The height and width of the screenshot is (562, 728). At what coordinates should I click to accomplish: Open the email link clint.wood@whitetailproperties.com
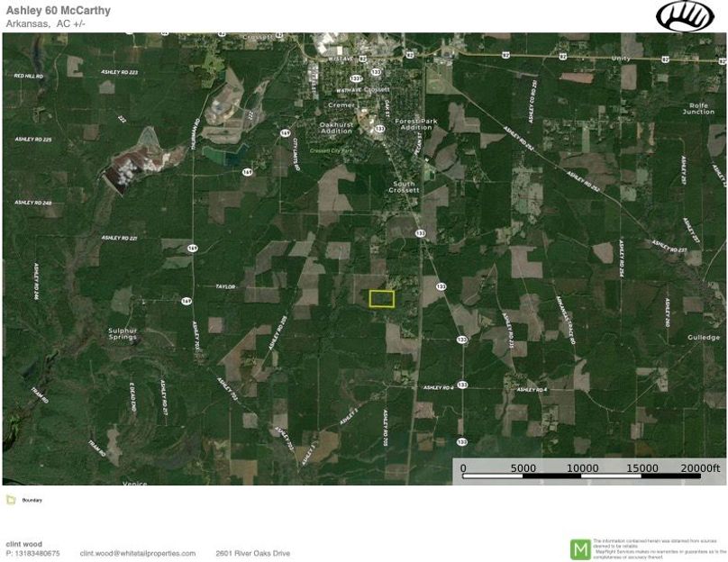pos(137,552)
